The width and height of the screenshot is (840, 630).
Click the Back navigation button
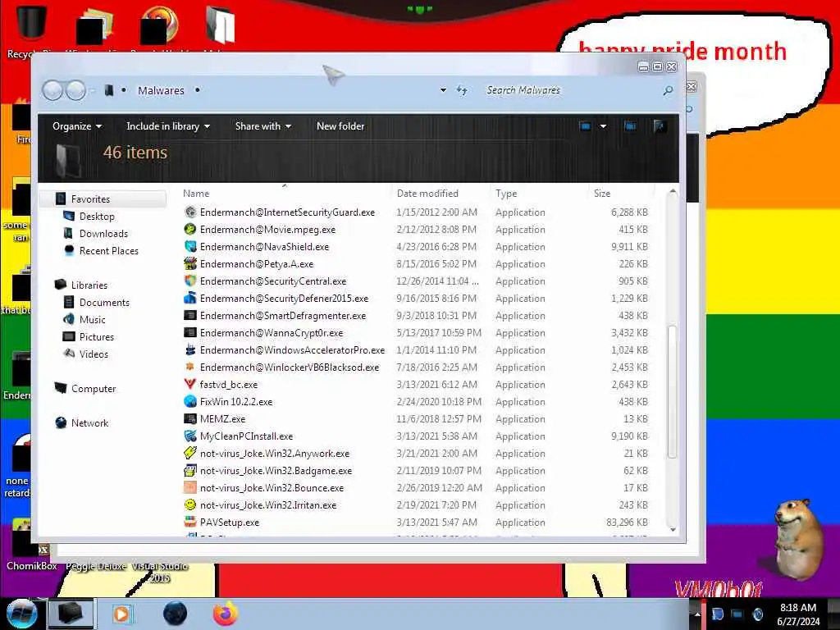point(52,90)
